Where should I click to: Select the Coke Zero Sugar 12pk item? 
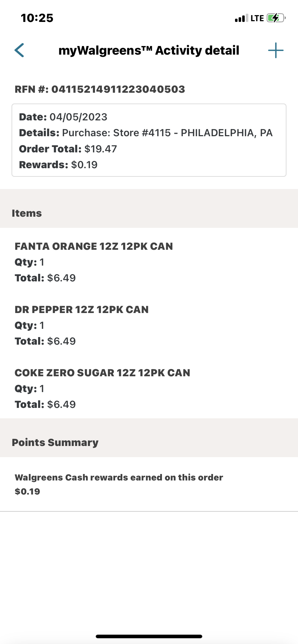pos(102,373)
